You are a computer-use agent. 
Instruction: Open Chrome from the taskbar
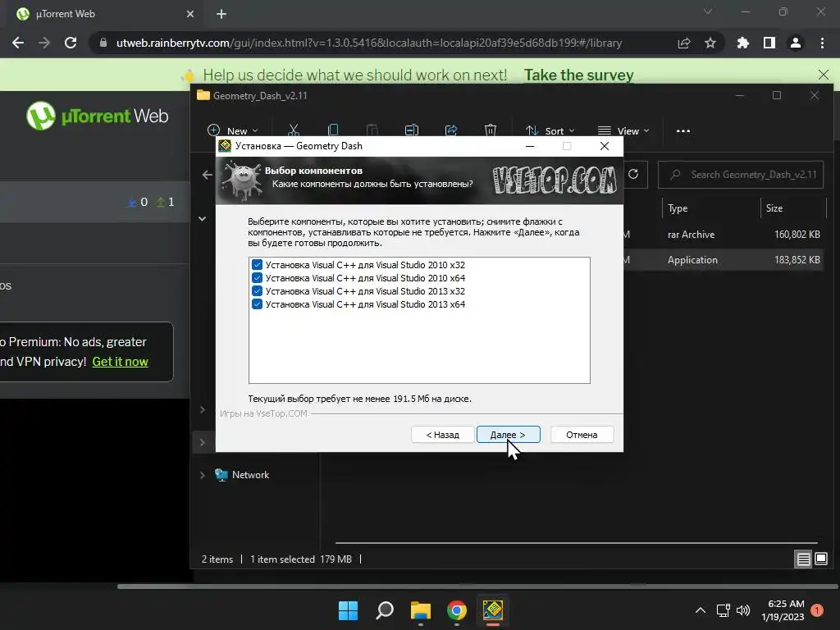click(x=457, y=610)
